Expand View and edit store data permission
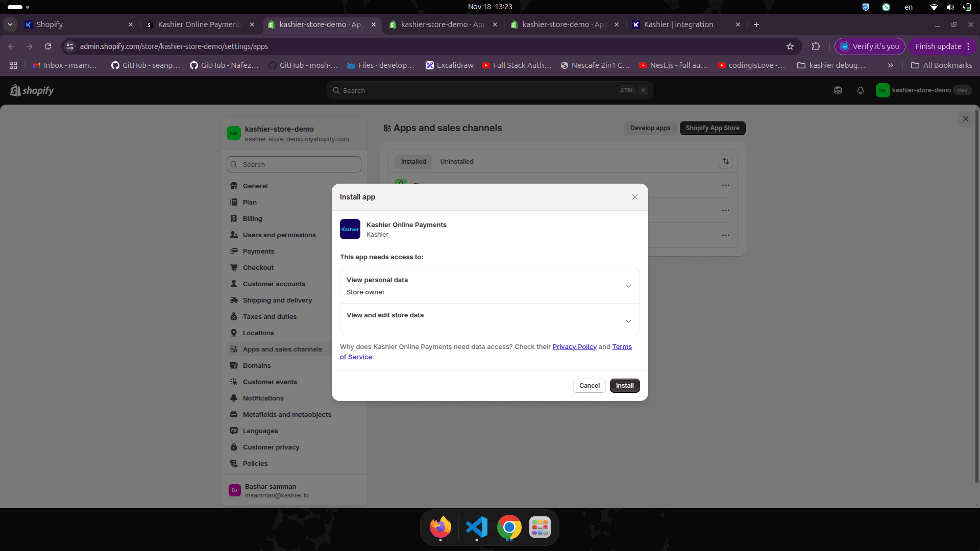 tap(489, 319)
